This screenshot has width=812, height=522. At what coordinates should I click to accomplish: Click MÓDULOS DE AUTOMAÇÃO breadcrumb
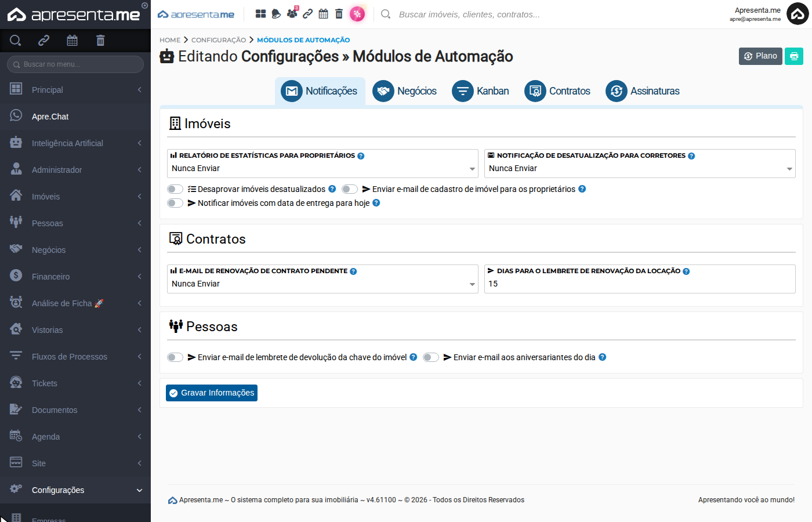[303, 40]
